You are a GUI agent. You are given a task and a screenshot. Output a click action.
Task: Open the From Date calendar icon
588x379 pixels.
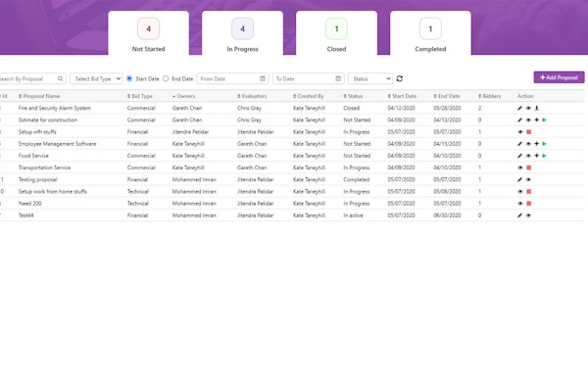(x=263, y=78)
